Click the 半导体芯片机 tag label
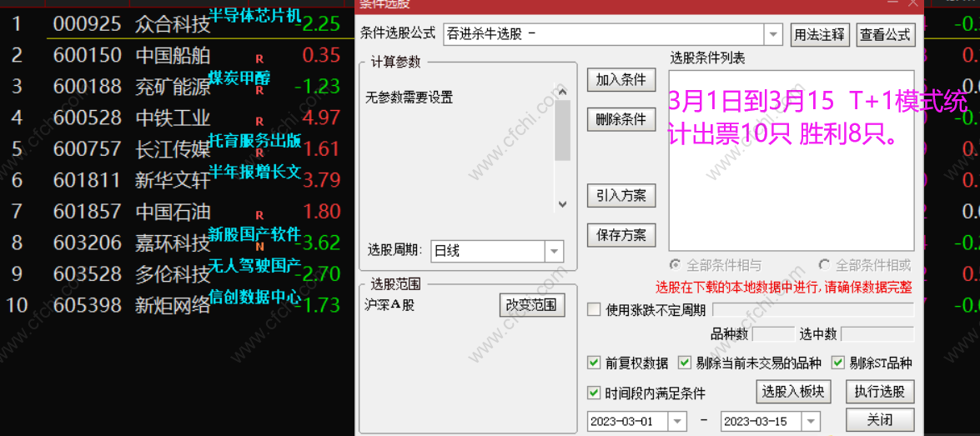This screenshot has width=980, height=436. pos(254,15)
